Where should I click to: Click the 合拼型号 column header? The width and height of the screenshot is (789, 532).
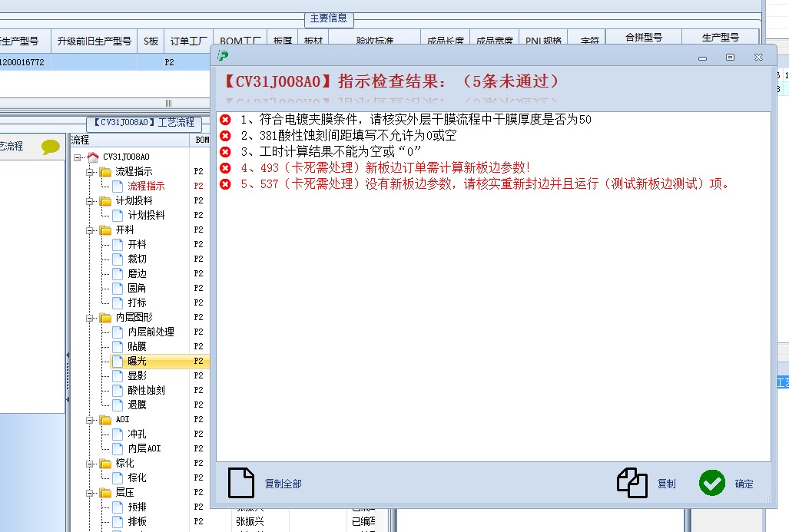pos(644,37)
